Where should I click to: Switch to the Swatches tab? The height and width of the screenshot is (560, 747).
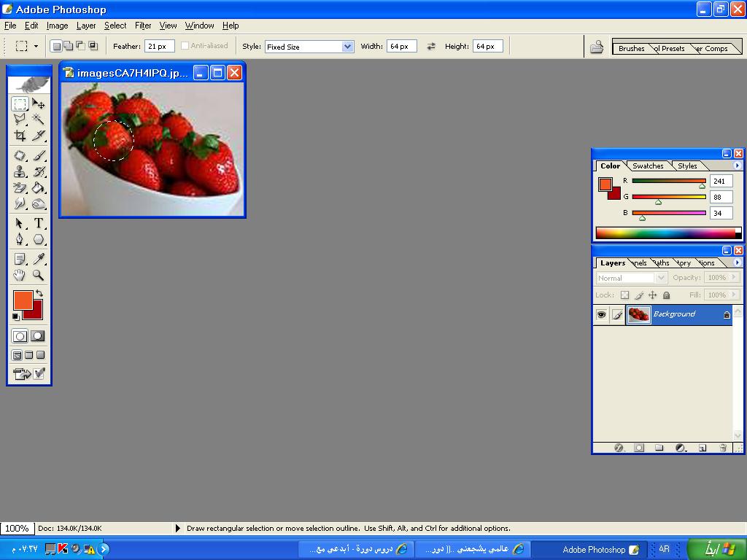click(x=648, y=166)
